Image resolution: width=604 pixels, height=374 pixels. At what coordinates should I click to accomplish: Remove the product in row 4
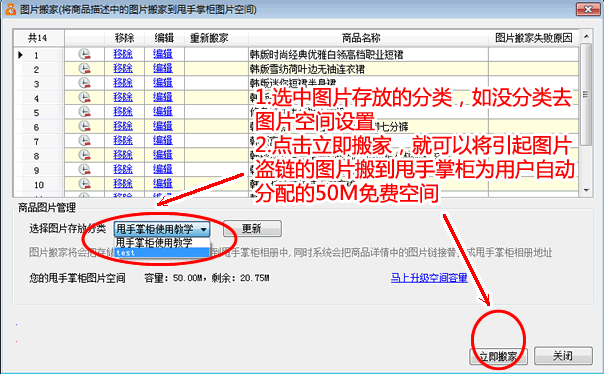(x=123, y=97)
